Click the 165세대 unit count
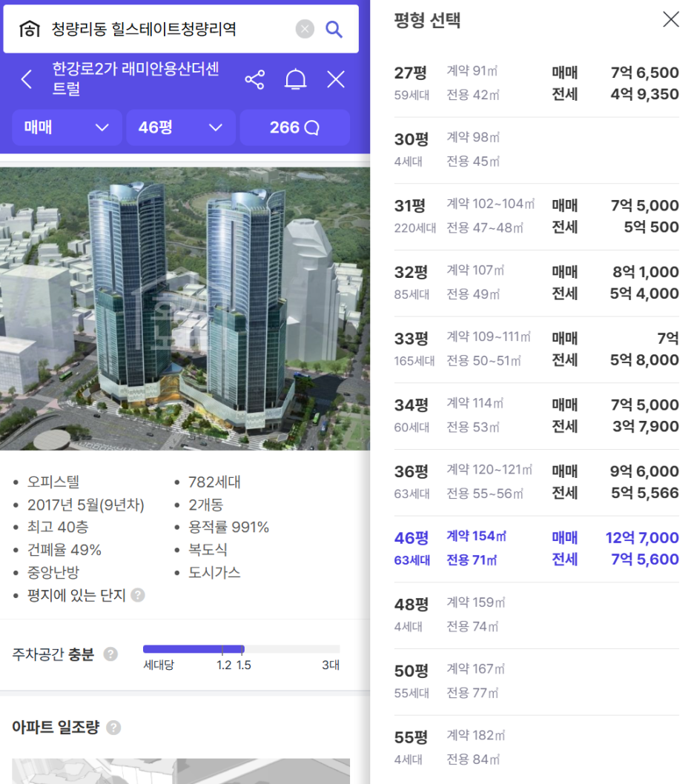Screen dimensions: 694x784 pos(414,361)
